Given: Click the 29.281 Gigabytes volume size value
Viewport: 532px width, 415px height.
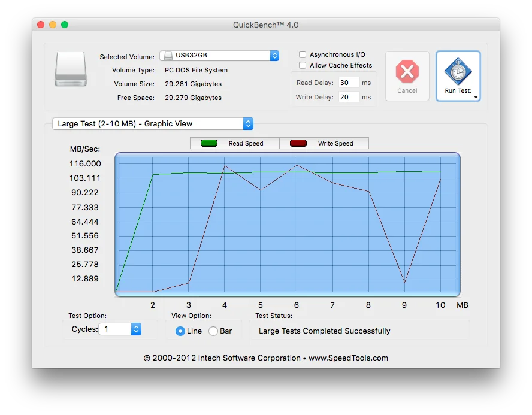Looking at the screenshot, I should (x=193, y=84).
